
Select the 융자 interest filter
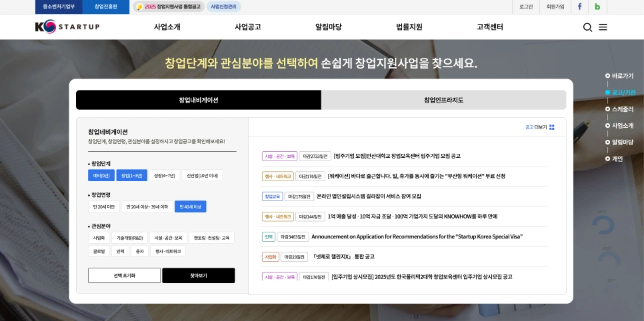coord(139,251)
